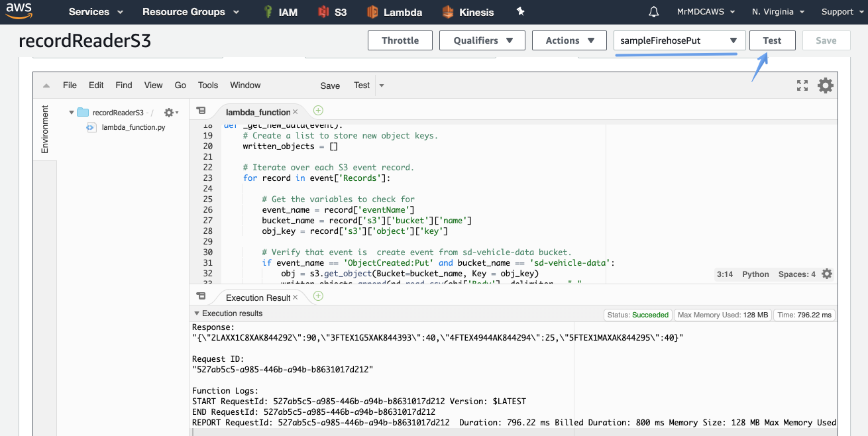Click the recordReaderS3 page title
This screenshot has height=436, width=868.
click(x=85, y=41)
